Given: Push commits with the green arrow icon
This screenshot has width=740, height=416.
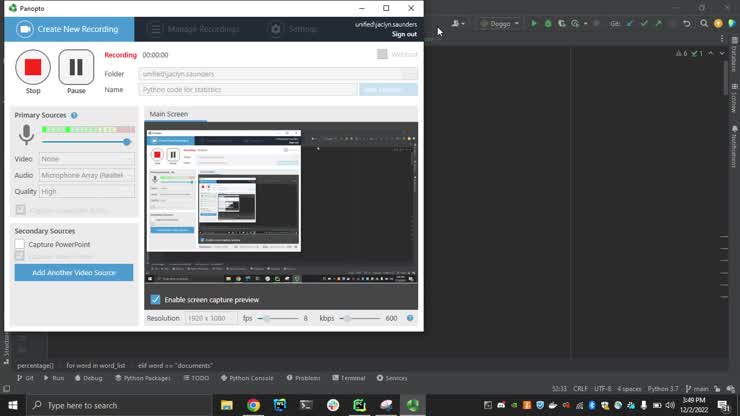Looking at the screenshot, I should pyautogui.click(x=658, y=23).
